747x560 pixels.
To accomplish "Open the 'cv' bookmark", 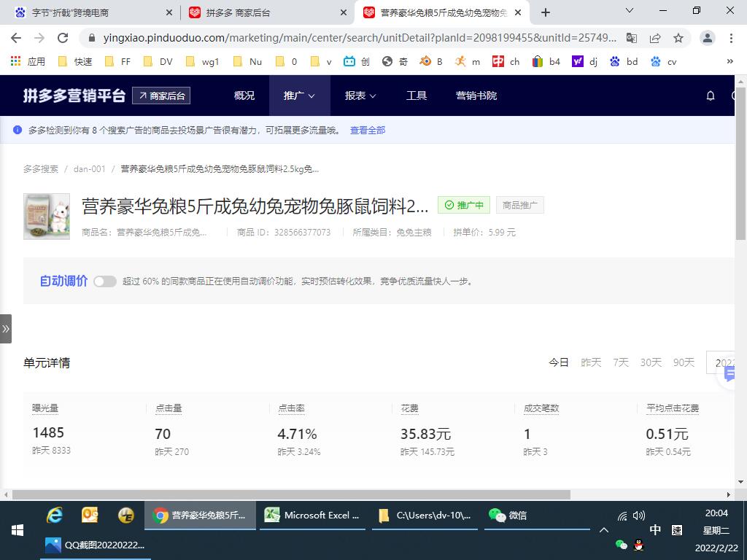I will 664,61.
